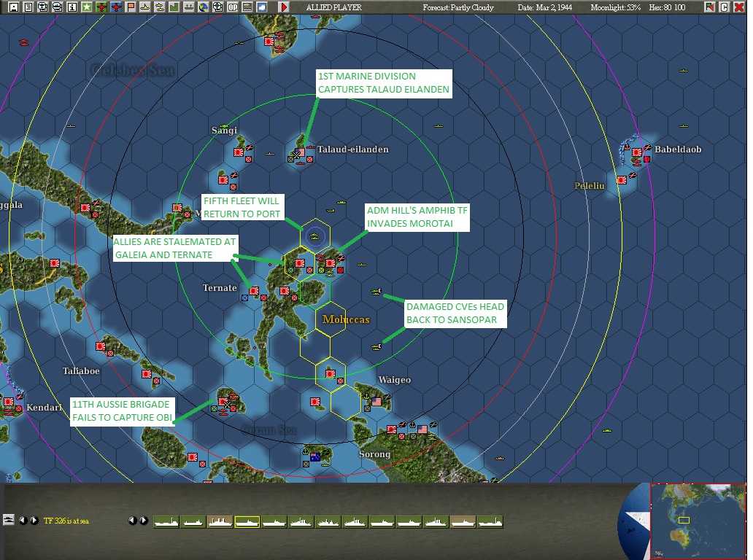Go to next task force arrow
This screenshot has height=560, width=753.
[x=34, y=521]
